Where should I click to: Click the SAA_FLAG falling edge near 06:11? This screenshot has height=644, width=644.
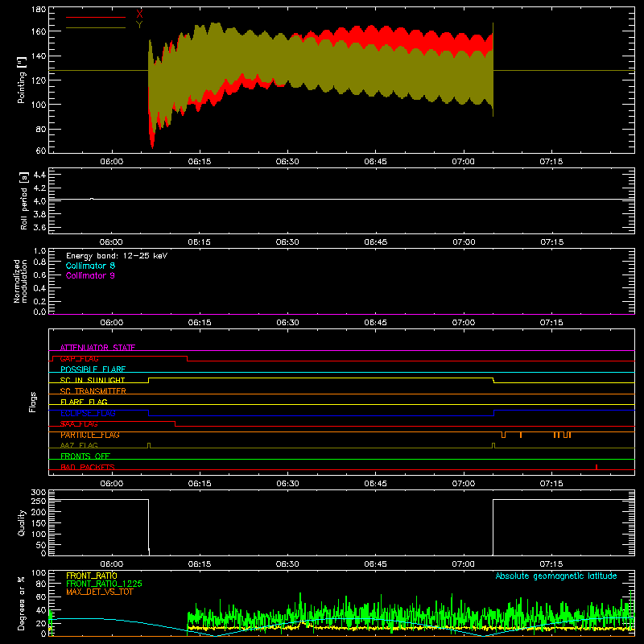[x=175, y=424]
